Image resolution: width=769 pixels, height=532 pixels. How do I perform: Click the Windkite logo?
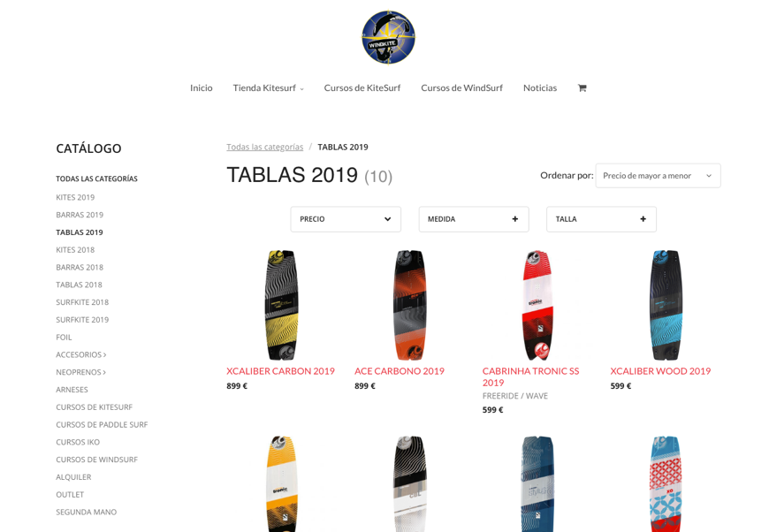(388, 37)
